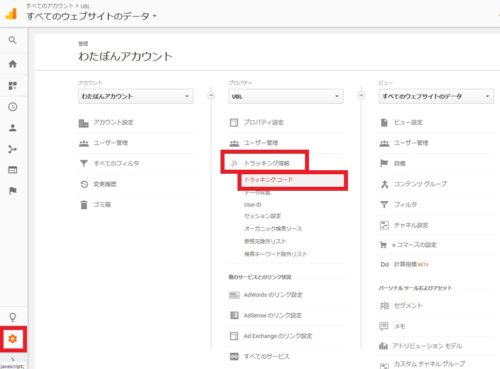Viewport: 500px width, 369px height.
Task: Open Acquisition reports branching icon
Action: pos(12,149)
